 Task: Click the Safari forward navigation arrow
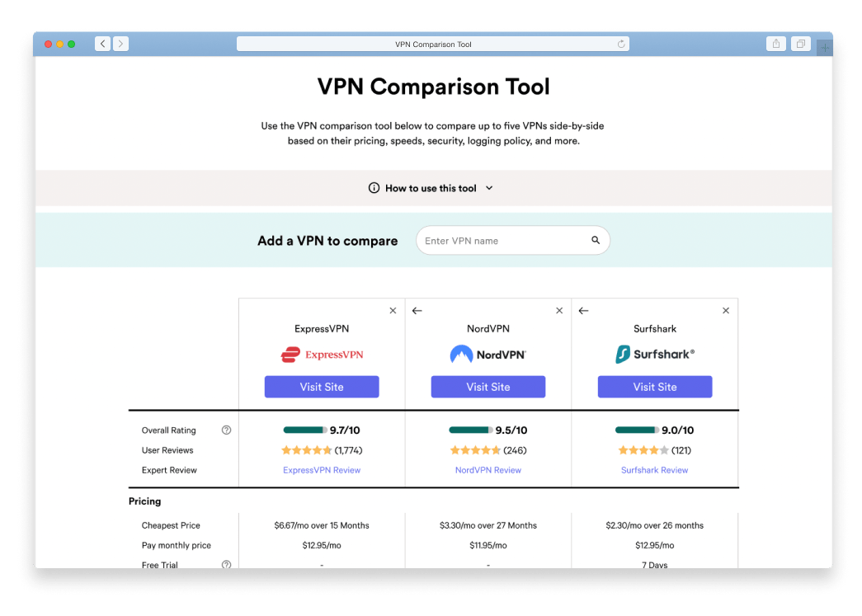coord(120,44)
